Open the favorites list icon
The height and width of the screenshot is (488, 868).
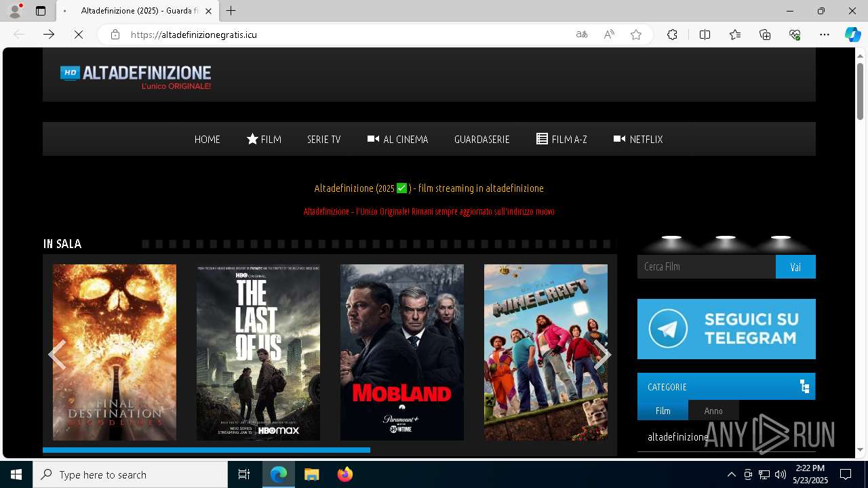(735, 35)
